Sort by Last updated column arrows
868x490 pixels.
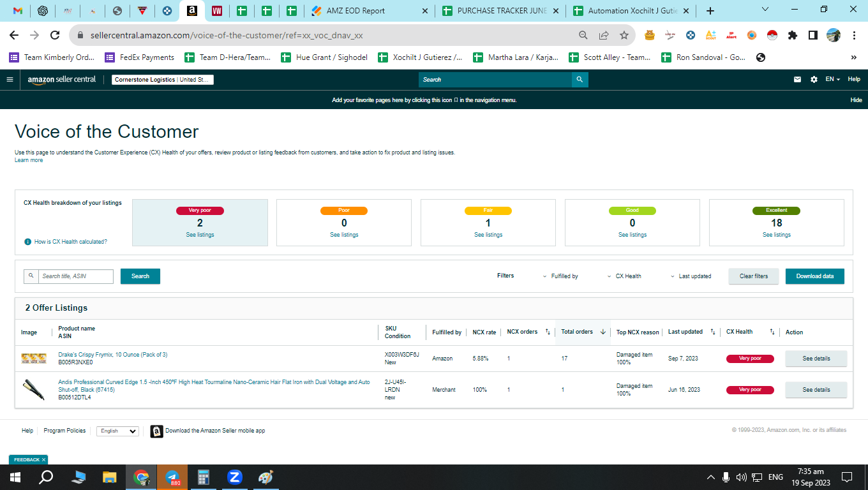point(713,332)
